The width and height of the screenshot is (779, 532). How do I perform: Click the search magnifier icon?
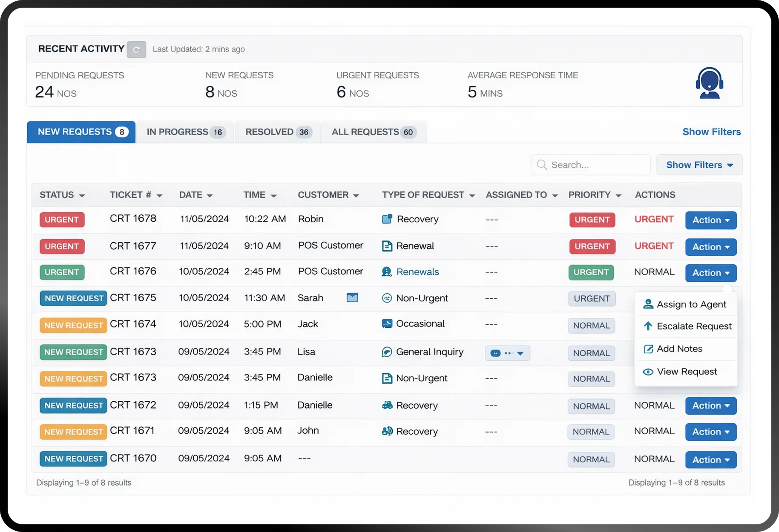tap(542, 165)
